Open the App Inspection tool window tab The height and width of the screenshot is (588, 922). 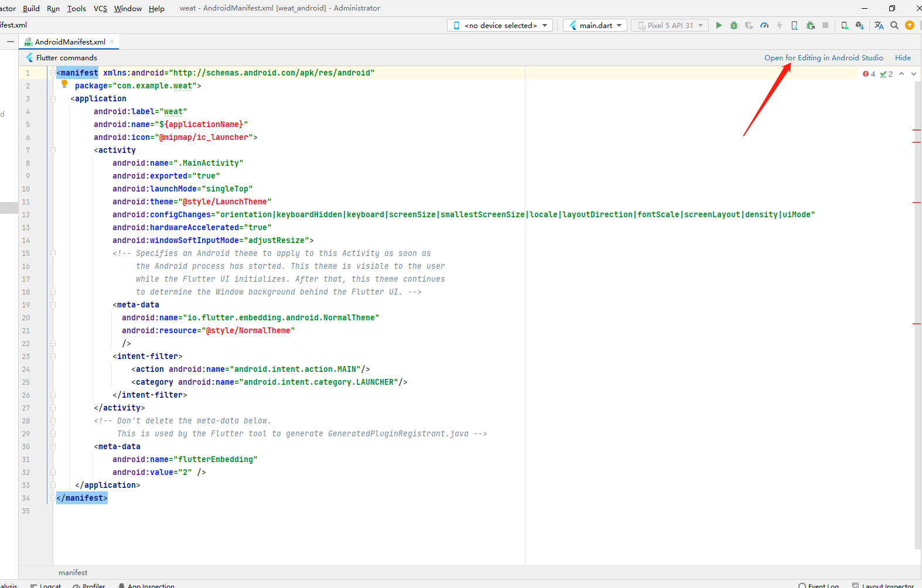146,585
